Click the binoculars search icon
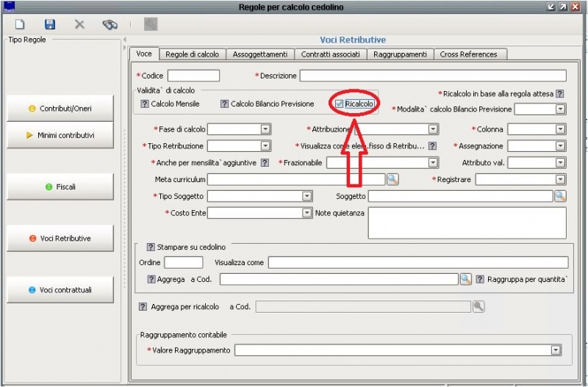Viewport: 588px width, 387px height. [110, 24]
